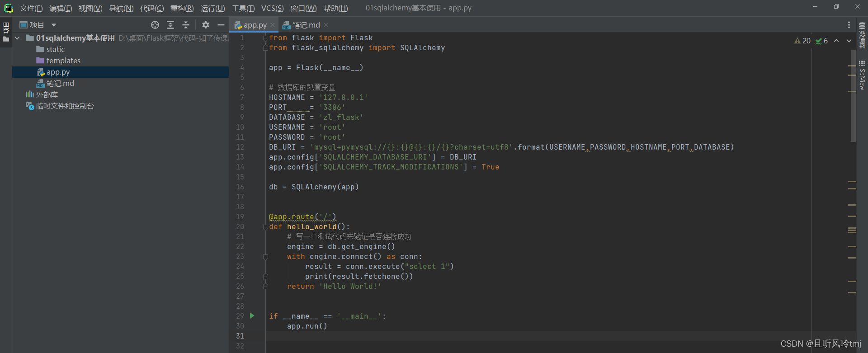
Task: Click the PyCharm logo icon
Action: tap(8, 8)
